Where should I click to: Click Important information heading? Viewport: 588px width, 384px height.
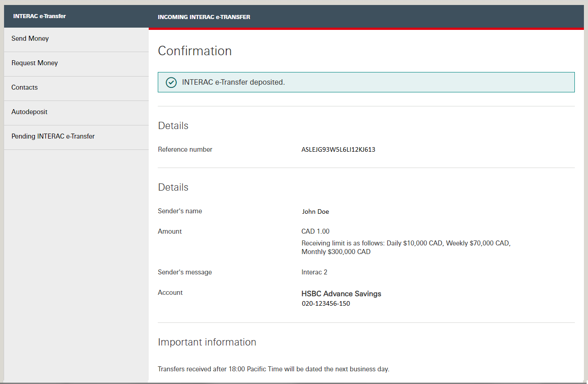207,342
